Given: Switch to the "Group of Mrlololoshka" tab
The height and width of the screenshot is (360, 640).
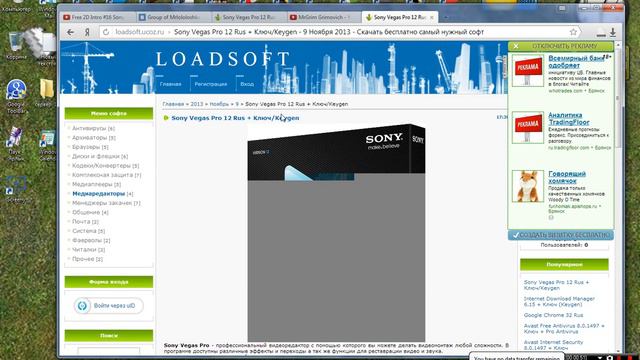Looking at the screenshot, I should [173, 17].
